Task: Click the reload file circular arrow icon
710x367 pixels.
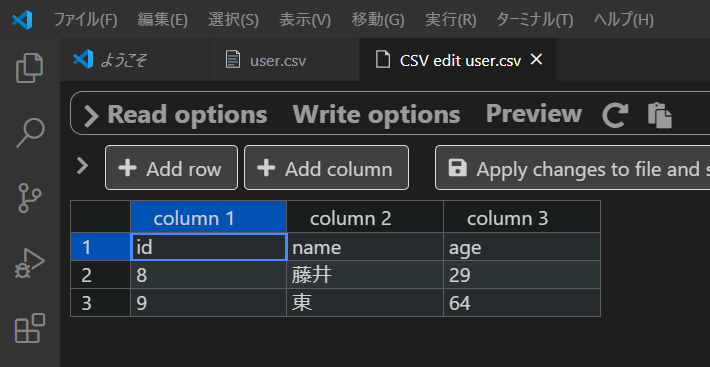Action: click(615, 115)
